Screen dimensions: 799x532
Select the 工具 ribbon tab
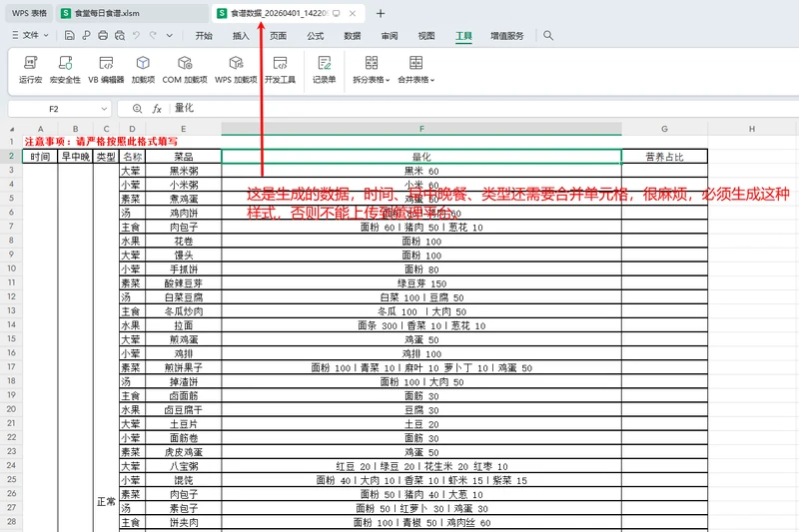click(x=463, y=36)
